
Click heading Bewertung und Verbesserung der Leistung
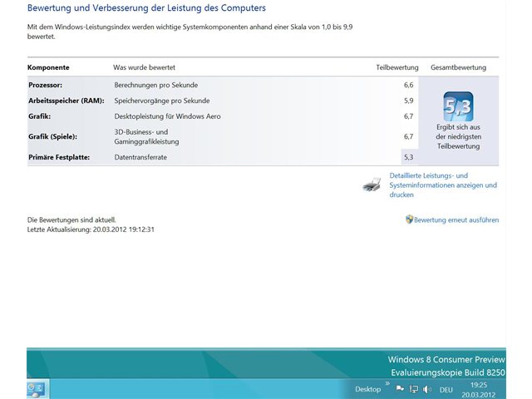point(146,7)
